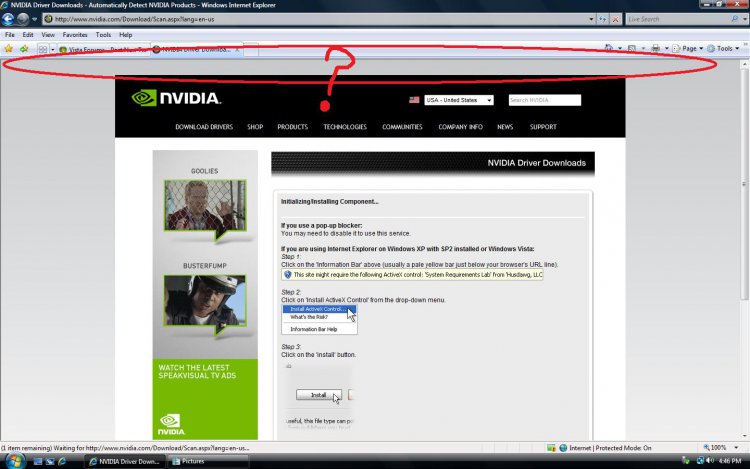
Task: Switch to the Pictures taskbar window
Action: 209,461
